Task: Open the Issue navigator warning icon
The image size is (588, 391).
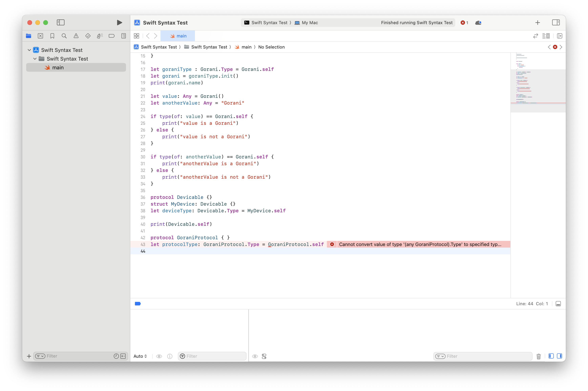Action: (x=76, y=36)
